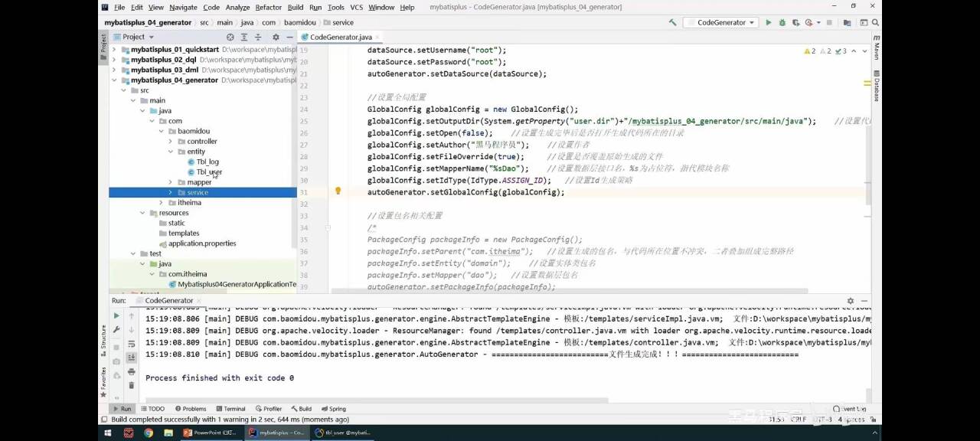Open the Navigate menu

pyautogui.click(x=183, y=7)
